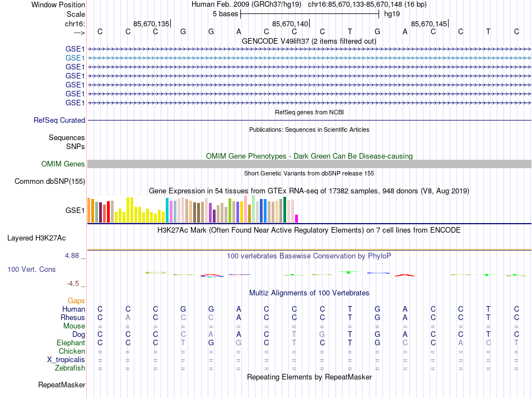Screen dimensions: 532x398
Task: Click the Zebrafish species row label
Action: click(x=70, y=368)
